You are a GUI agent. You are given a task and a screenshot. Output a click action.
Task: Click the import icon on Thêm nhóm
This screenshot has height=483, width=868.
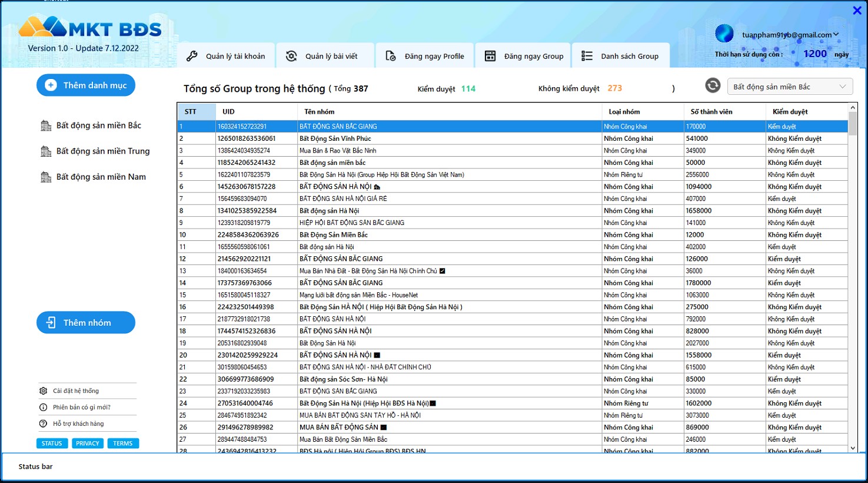(51, 323)
